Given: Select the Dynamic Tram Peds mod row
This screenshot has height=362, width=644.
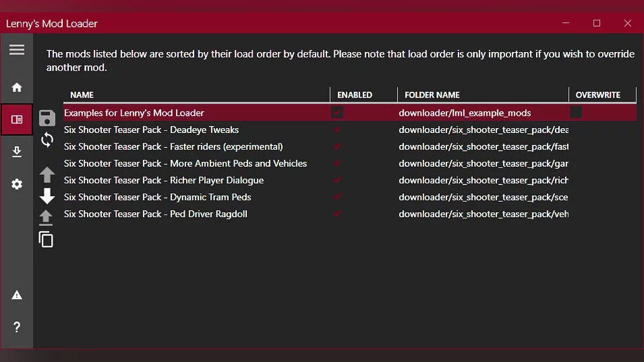Looking at the screenshot, I should pos(157,197).
